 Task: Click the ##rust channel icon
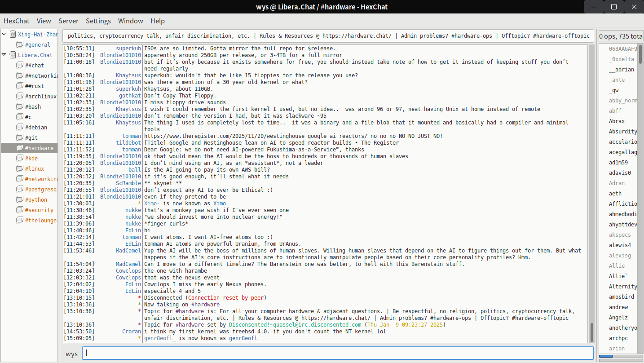click(19, 86)
